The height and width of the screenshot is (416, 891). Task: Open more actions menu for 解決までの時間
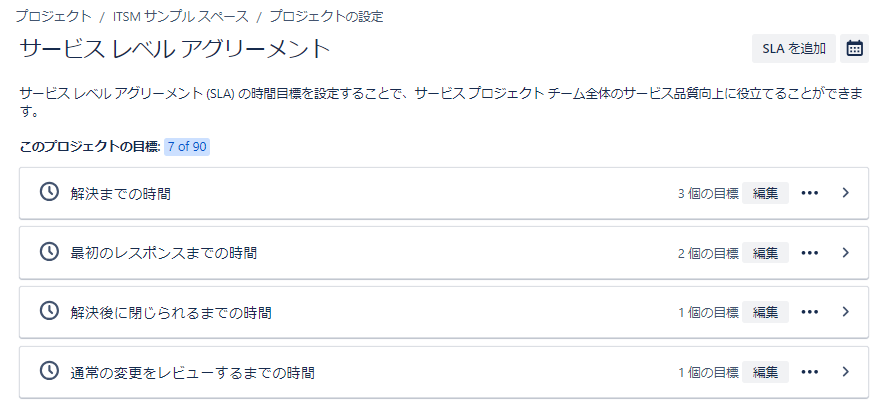(x=810, y=193)
